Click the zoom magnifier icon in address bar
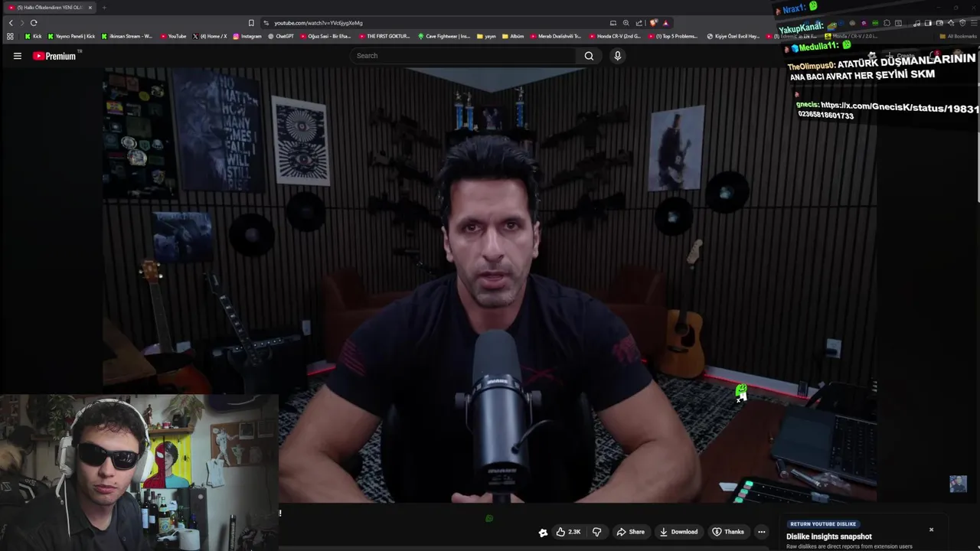 point(626,23)
